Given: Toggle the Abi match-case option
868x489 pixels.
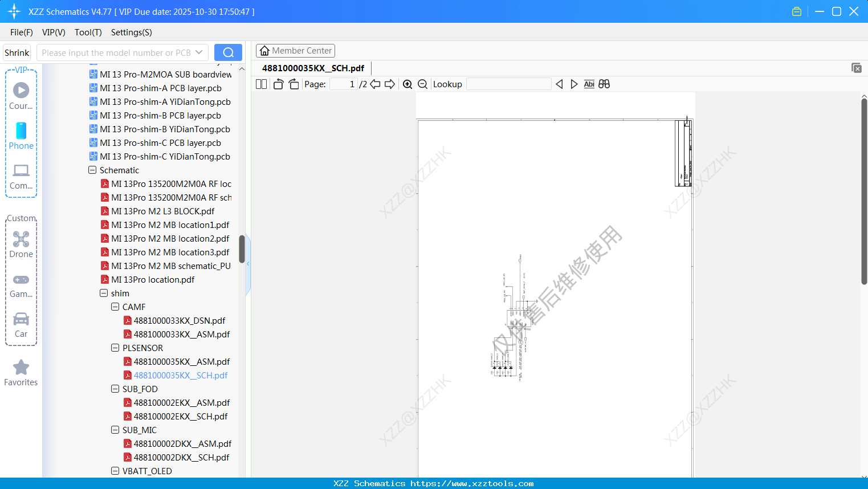Looking at the screenshot, I should click(589, 84).
